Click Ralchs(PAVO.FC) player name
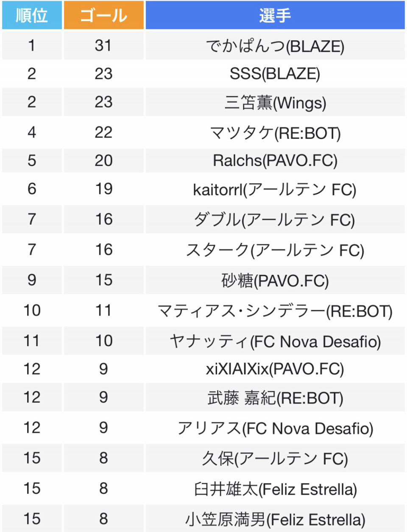Screen dimensions: 407x532 click(x=275, y=161)
